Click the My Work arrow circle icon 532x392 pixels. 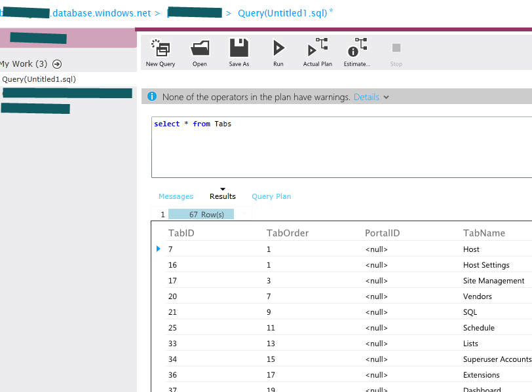[57, 64]
